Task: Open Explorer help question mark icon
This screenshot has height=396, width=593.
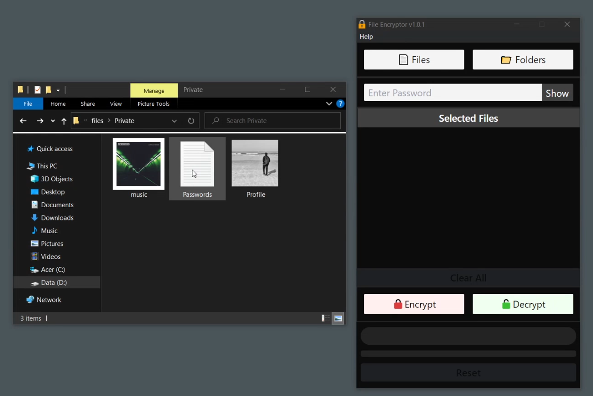Action: (x=340, y=104)
